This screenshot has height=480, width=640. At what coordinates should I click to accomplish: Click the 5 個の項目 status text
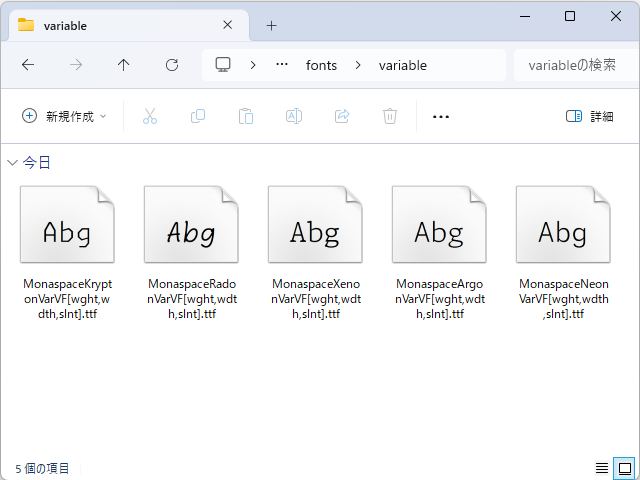click(42, 468)
